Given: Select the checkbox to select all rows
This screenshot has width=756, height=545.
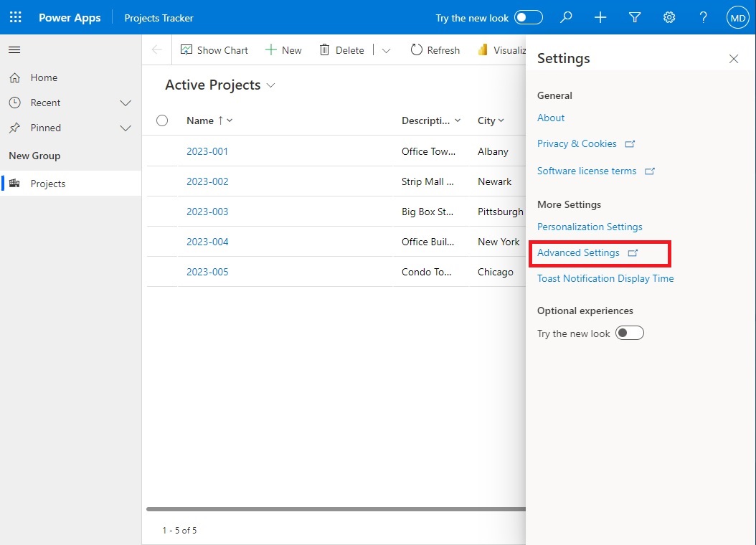Looking at the screenshot, I should click(161, 120).
